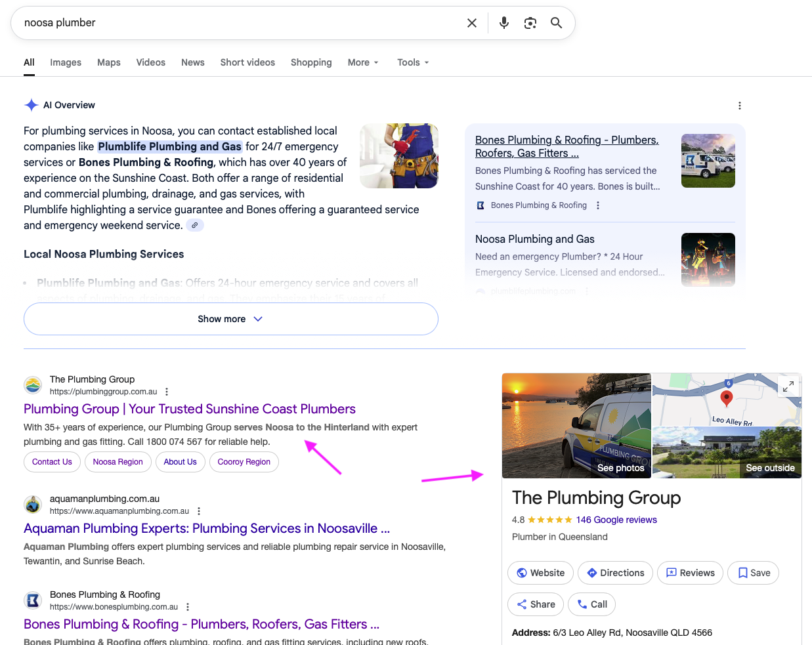Open the 146 Google reviews link
This screenshot has width=812, height=645.
(x=616, y=519)
